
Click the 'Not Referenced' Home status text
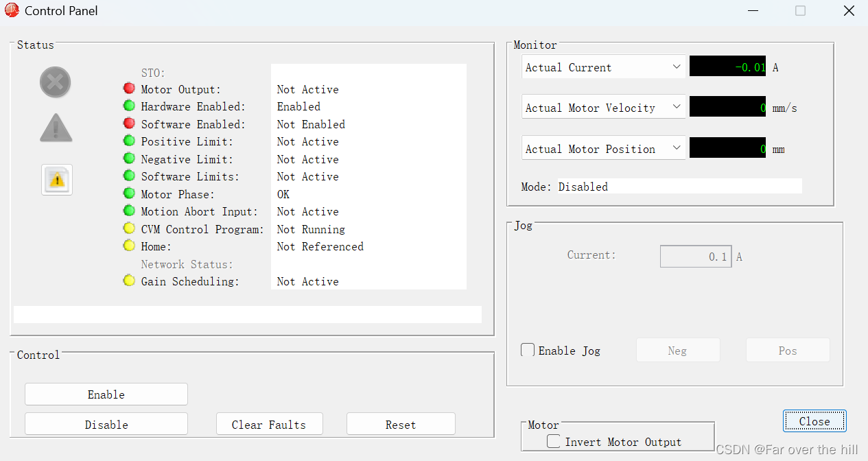click(320, 246)
